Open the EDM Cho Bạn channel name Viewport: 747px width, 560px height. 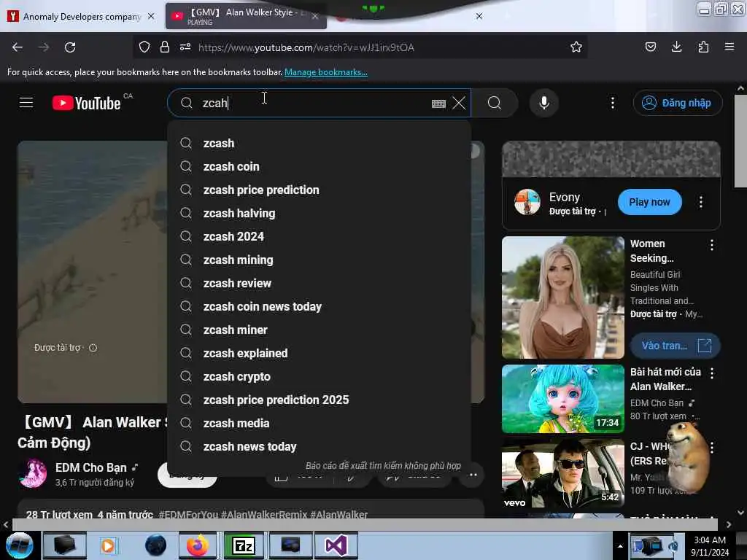(x=91, y=467)
